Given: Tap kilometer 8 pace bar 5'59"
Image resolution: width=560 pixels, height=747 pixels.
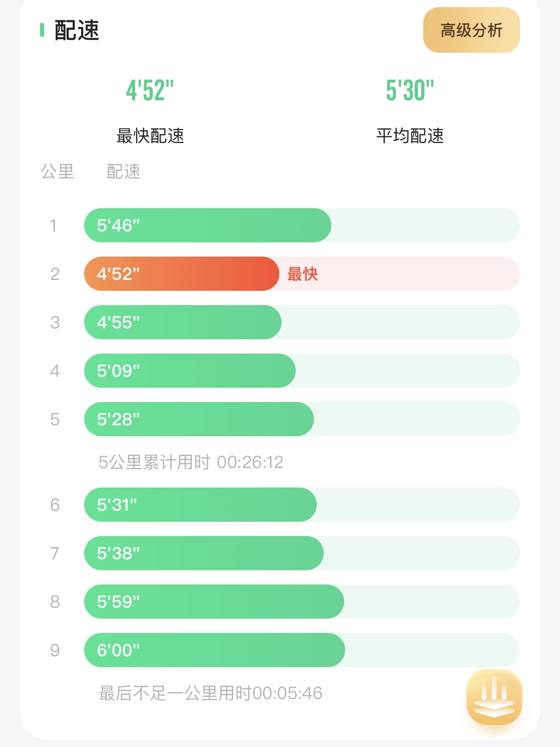Looking at the screenshot, I should 214,602.
